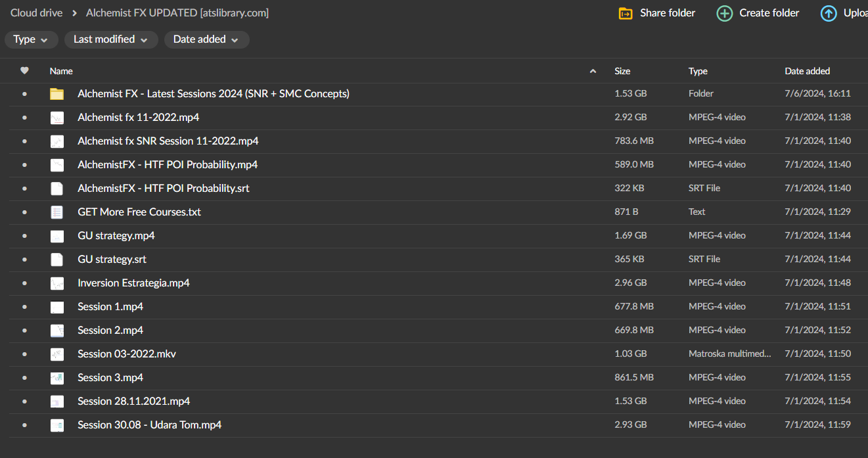Viewport: 868px width, 458px height.
Task: Sort files by the Date added column header
Action: pos(807,71)
